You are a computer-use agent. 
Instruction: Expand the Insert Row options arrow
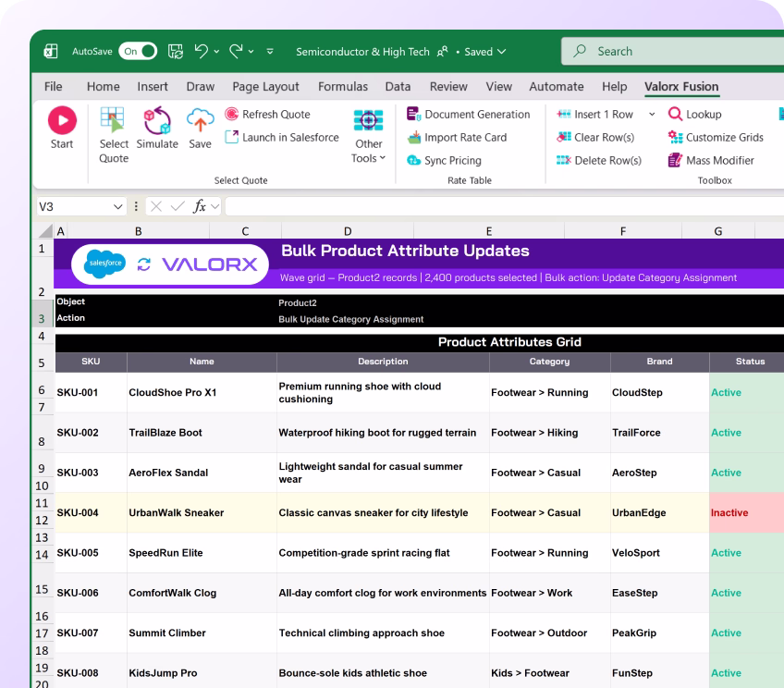click(652, 115)
